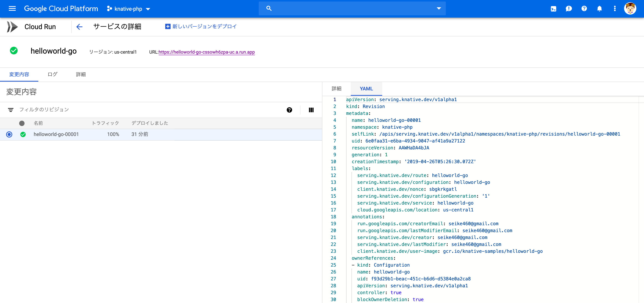Image resolution: width=644 pixels, height=303 pixels.
Task: Click the 31 分前 deployed cell
Action: [140, 134]
